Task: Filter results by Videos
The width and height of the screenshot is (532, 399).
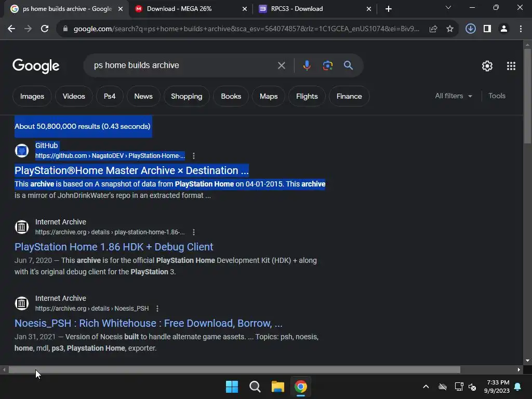Action: coord(74,96)
